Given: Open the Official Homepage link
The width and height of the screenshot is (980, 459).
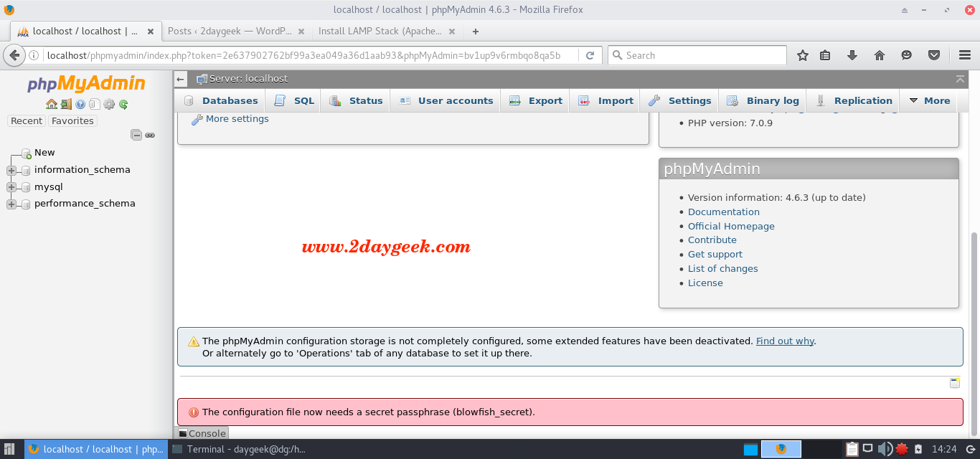Looking at the screenshot, I should point(731,226).
